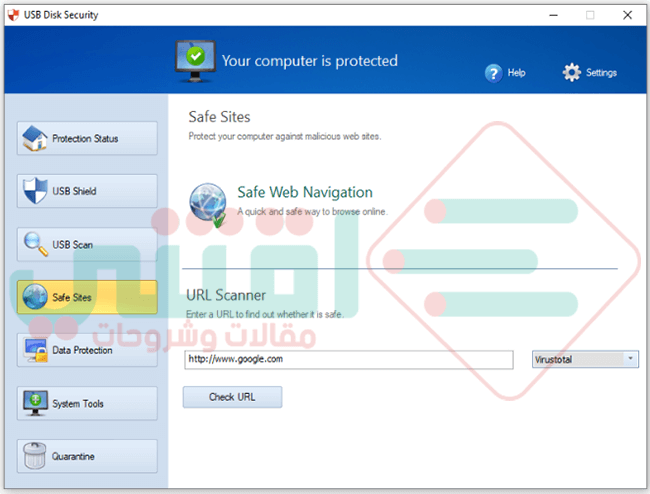Open the USB Scan section
Image resolution: width=650 pixels, height=494 pixels.
(87, 244)
